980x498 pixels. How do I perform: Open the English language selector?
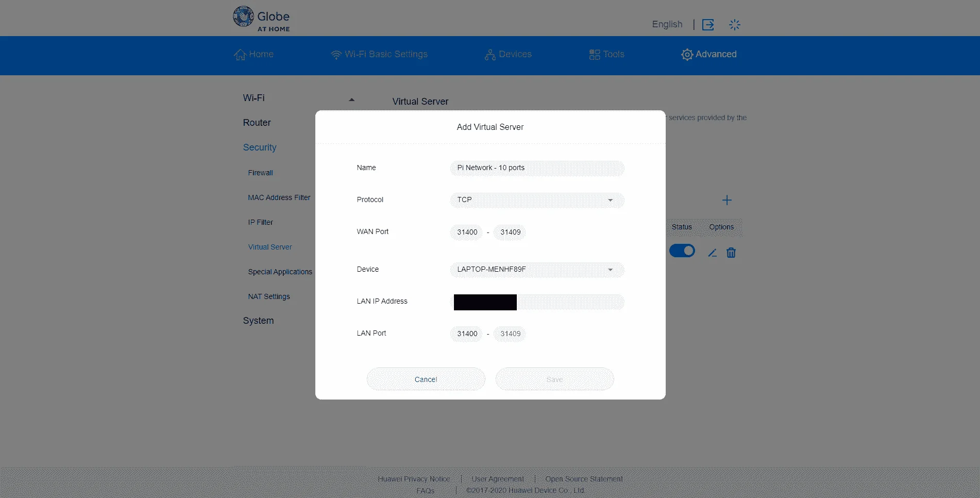[667, 24]
